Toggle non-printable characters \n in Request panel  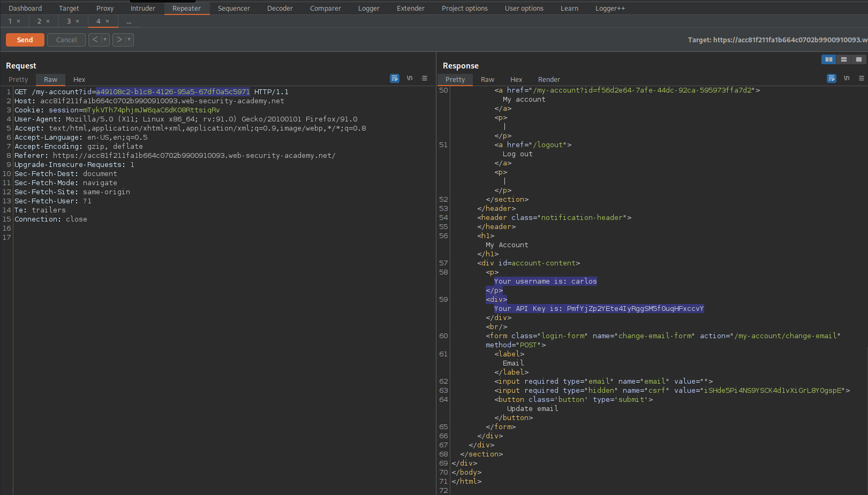point(410,79)
